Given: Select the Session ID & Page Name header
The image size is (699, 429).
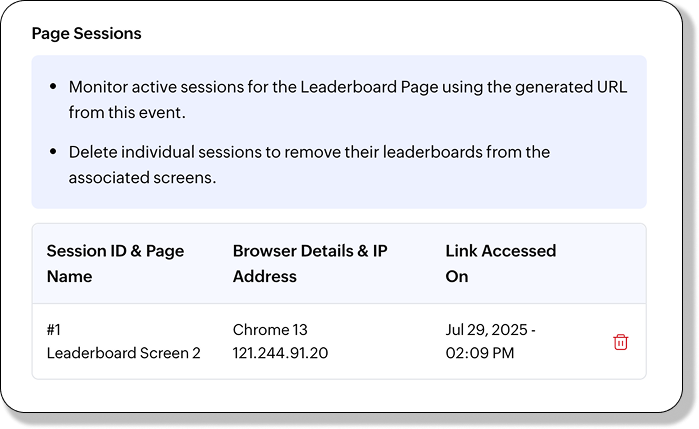Looking at the screenshot, I should click(115, 263).
